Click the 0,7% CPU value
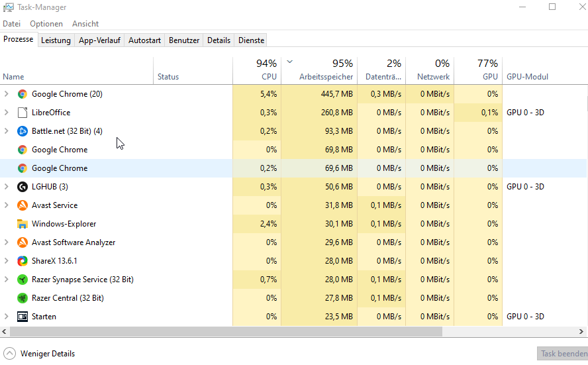This screenshot has height=365, width=588. tap(268, 280)
